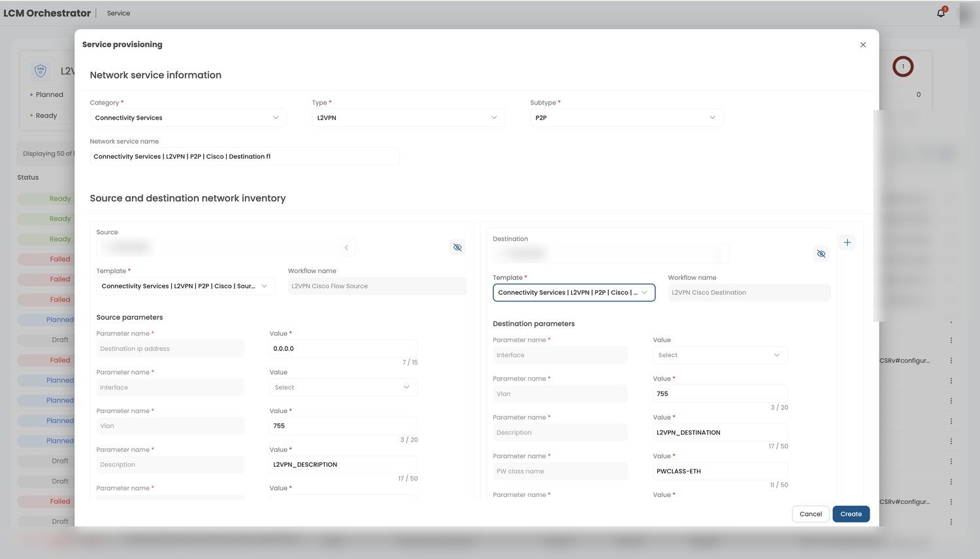Click the 'Destination parameters' heading
The image size is (980, 559).
pyautogui.click(x=534, y=324)
